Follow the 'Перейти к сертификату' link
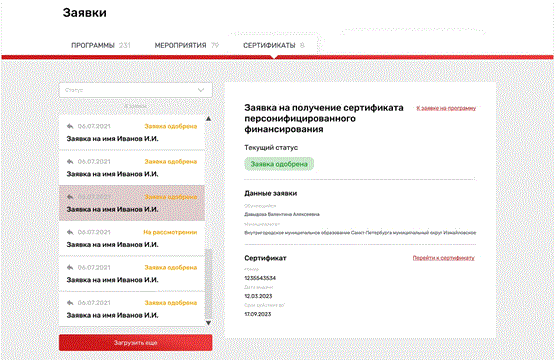 [444, 258]
